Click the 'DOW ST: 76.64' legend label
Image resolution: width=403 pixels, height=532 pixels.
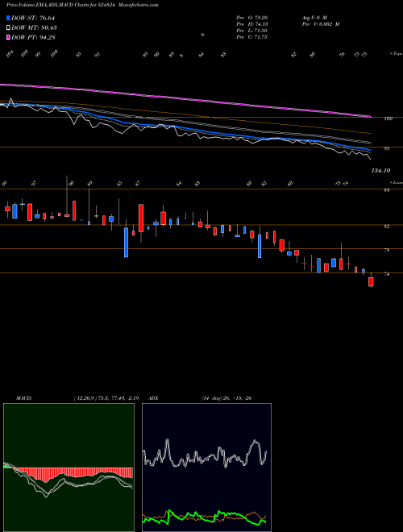pos(33,18)
